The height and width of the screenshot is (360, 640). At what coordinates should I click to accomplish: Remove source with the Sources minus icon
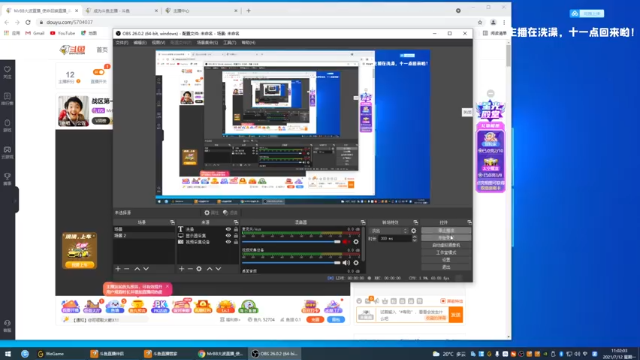coord(190,269)
